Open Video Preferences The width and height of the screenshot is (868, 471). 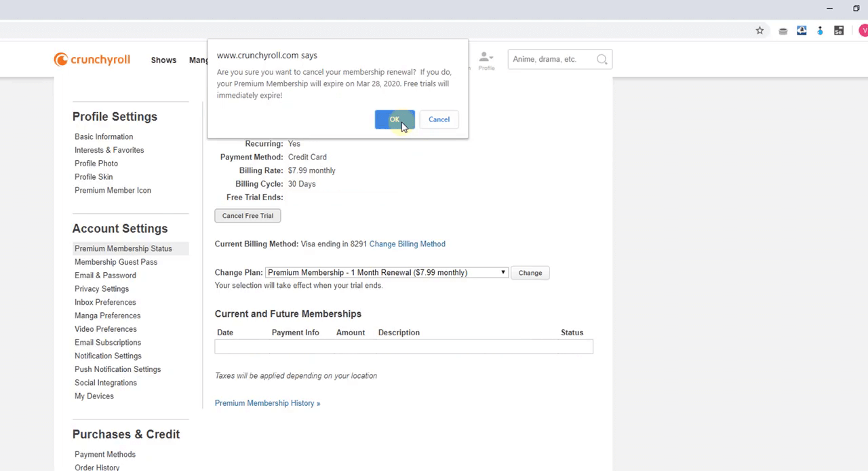pyautogui.click(x=106, y=329)
